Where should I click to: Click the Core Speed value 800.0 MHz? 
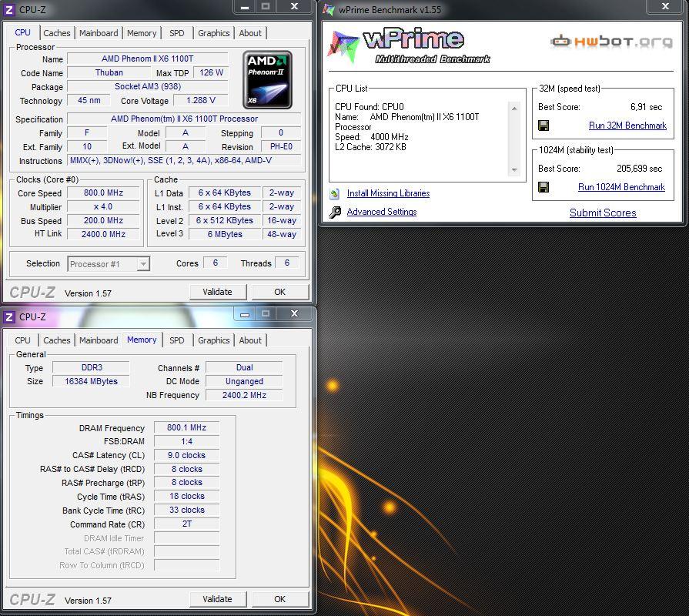click(103, 192)
